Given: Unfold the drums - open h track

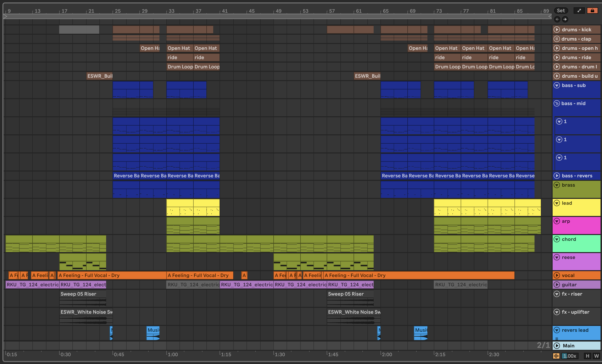Looking at the screenshot, I should click(557, 48).
